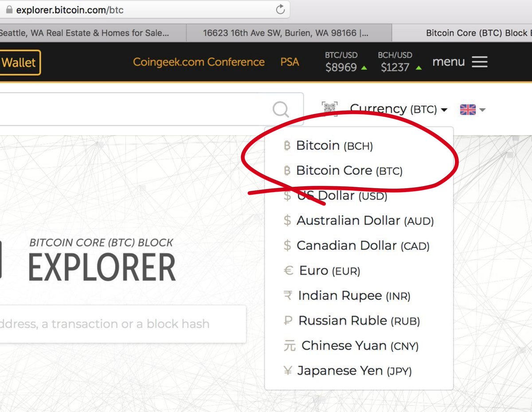The width and height of the screenshot is (532, 412).
Task: Click the Euro symbol icon
Action: (x=289, y=271)
